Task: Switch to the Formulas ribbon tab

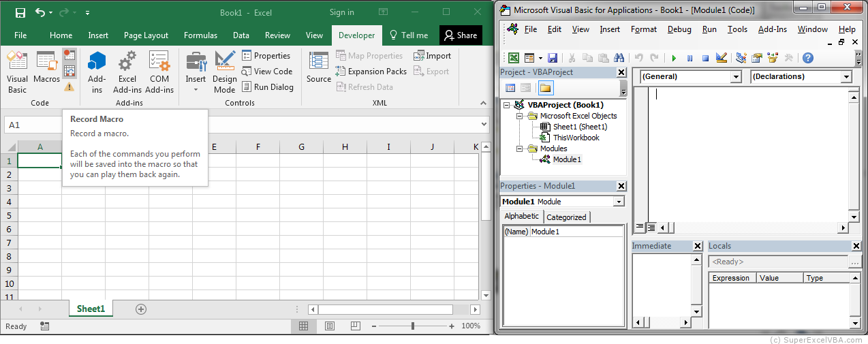Action: pyautogui.click(x=200, y=35)
